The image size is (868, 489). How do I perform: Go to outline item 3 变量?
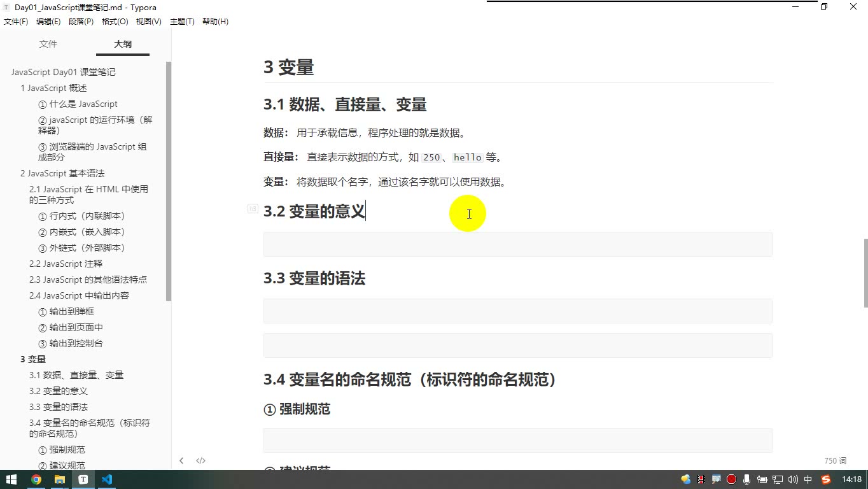point(33,359)
